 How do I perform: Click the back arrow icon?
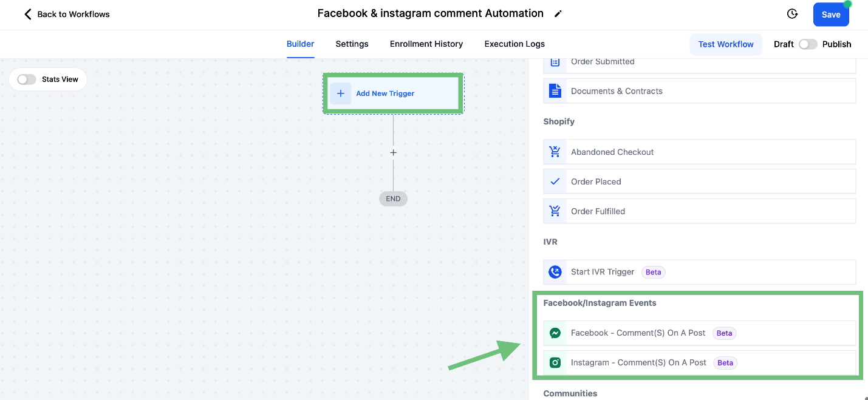click(27, 14)
